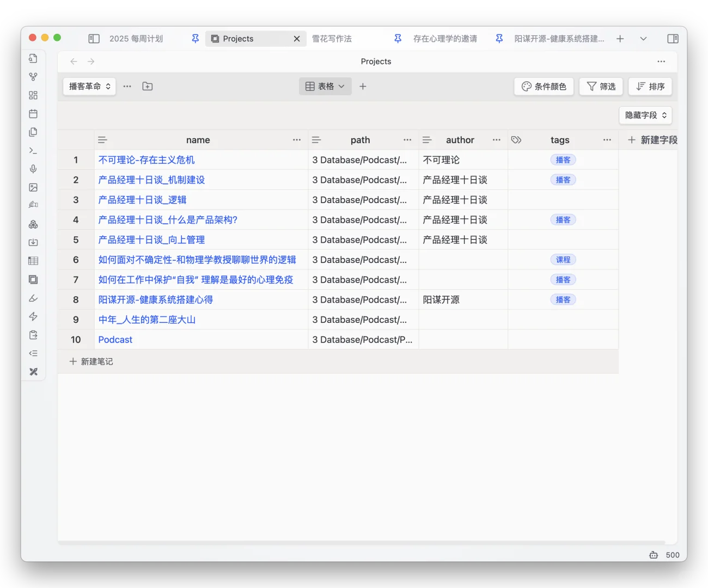Switch to the 2025 每周计划 tab
This screenshot has width=708, height=588.
(135, 38)
